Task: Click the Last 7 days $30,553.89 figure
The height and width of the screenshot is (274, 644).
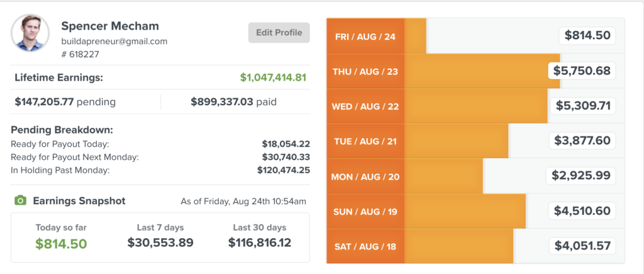Action: [x=160, y=243]
